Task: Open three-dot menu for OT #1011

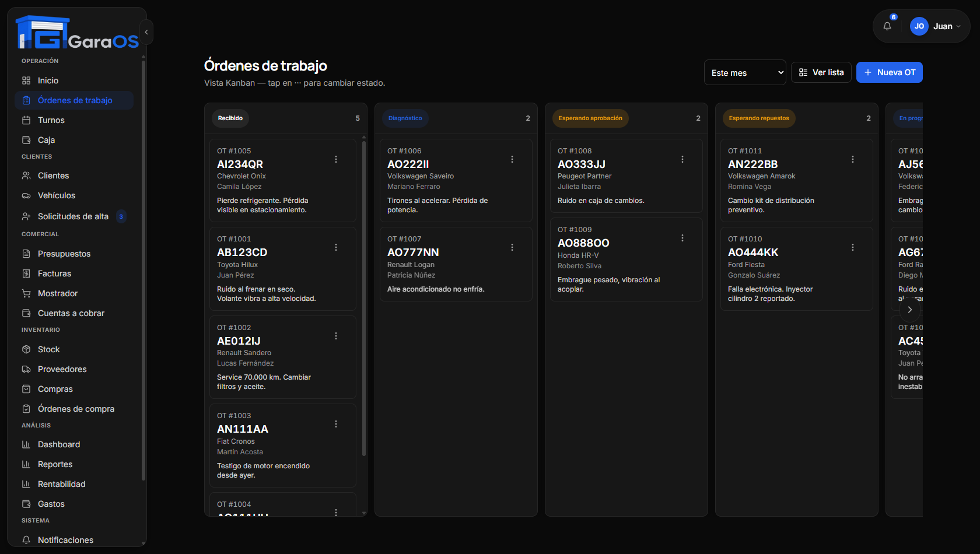Action: (x=853, y=159)
